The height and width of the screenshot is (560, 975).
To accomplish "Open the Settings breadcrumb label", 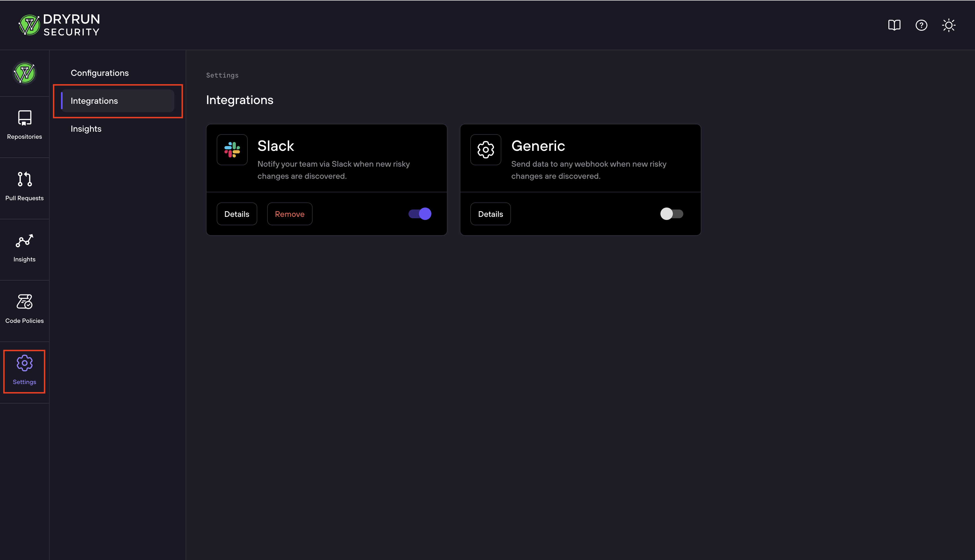I will click(222, 75).
